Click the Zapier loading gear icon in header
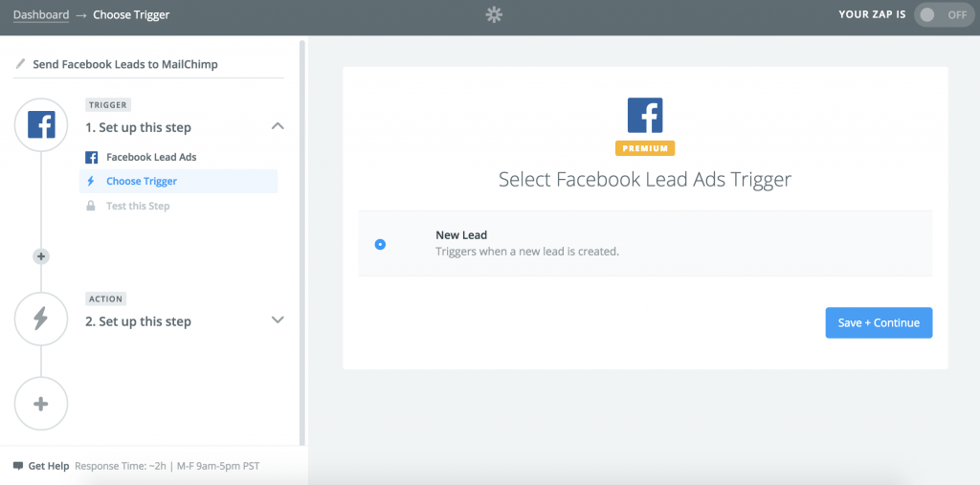The image size is (980, 485). 494,15
